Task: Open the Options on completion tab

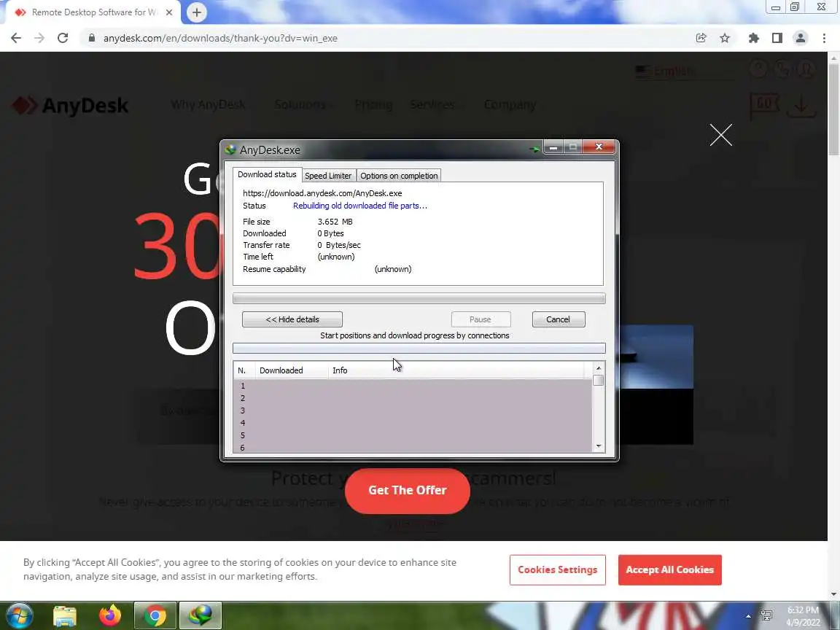Action: [399, 176]
